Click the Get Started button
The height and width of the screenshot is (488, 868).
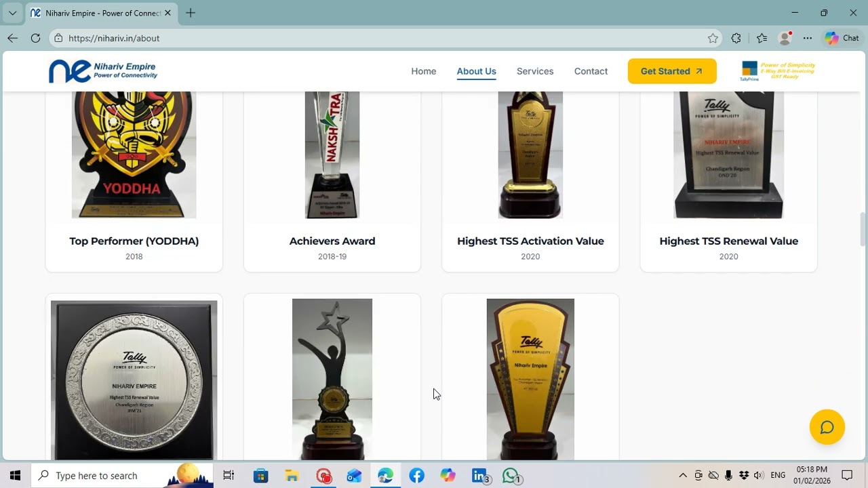[672, 71]
